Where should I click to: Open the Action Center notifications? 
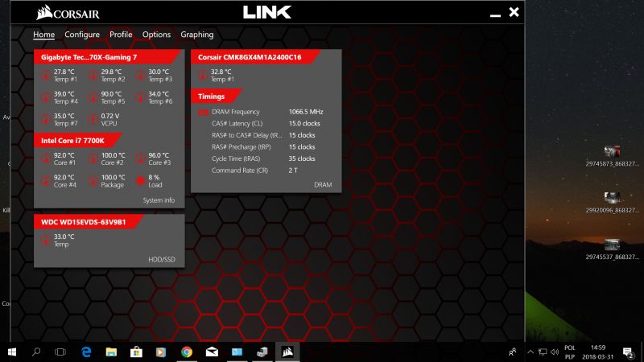click(628, 352)
